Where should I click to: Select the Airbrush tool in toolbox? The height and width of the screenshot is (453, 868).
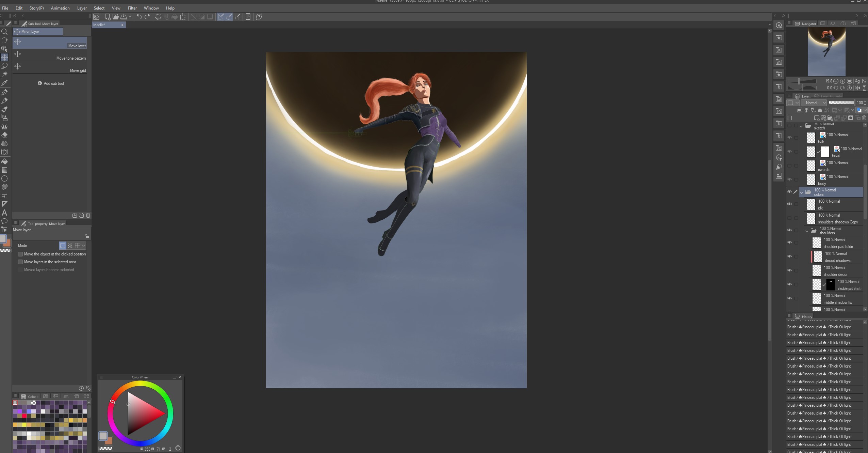pos(4,118)
